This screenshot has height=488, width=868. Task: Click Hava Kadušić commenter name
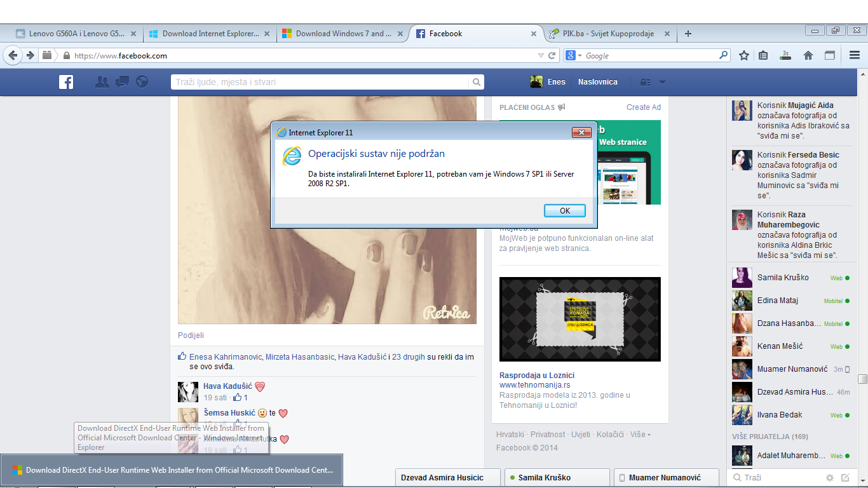pos(227,386)
